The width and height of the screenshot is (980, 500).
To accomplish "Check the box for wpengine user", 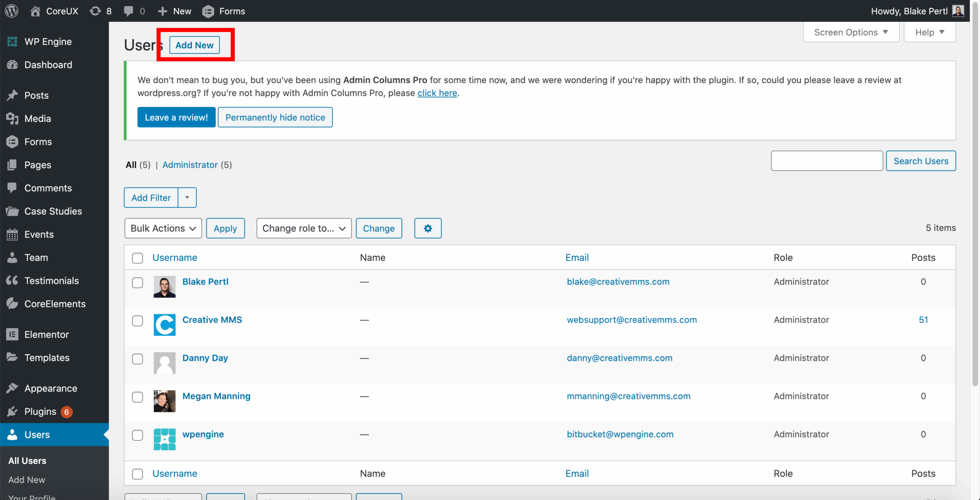I will click(137, 435).
